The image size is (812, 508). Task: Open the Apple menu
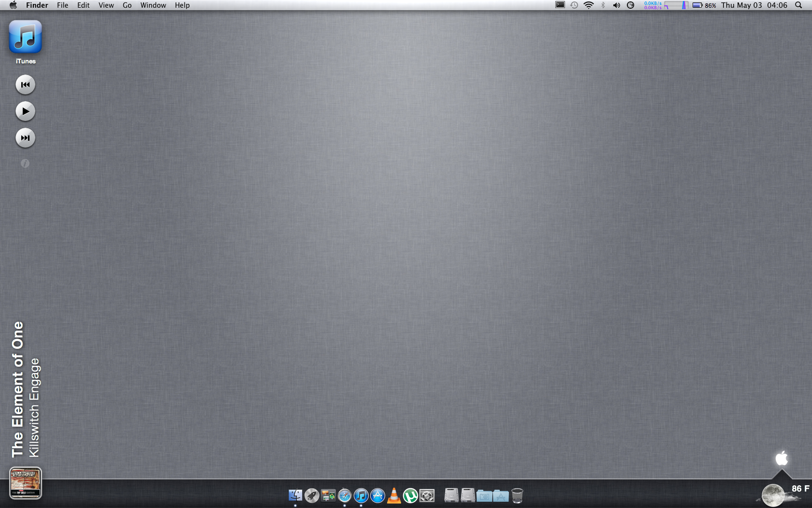pos(13,5)
